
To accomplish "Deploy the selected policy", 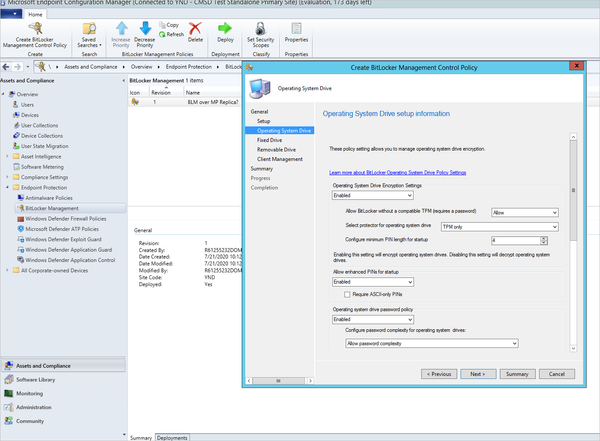I will 225,32.
